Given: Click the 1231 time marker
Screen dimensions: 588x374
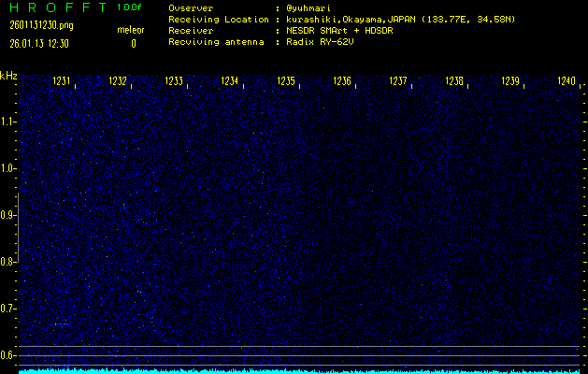Looking at the screenshot, I should click(63, 81).
